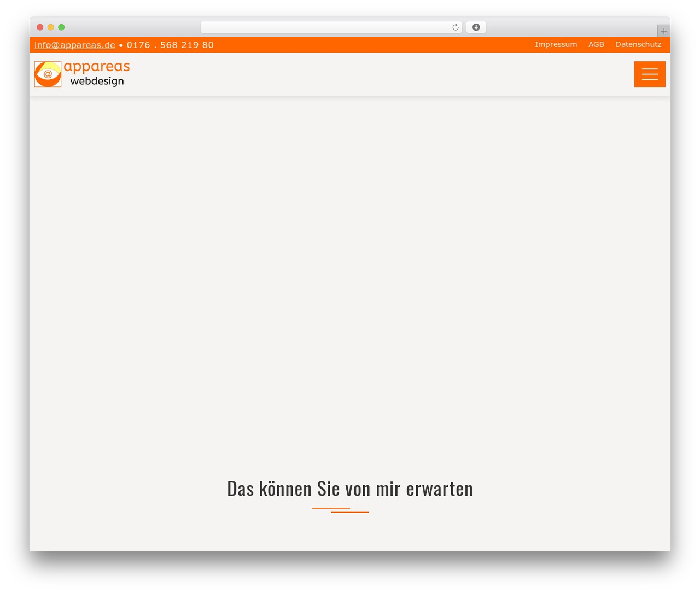Minimize the window with the yellow button
Screen dimensions: 700x593
(51, 27)
